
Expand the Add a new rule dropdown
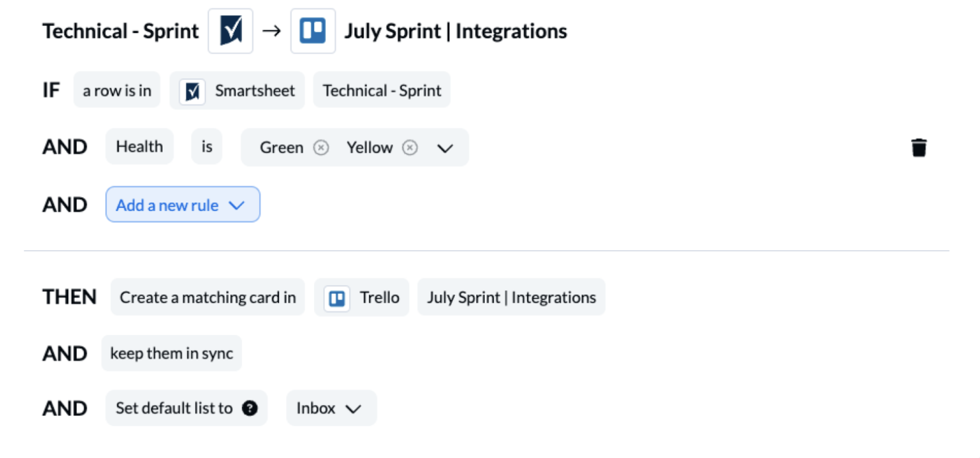click(x=183, y=205)
